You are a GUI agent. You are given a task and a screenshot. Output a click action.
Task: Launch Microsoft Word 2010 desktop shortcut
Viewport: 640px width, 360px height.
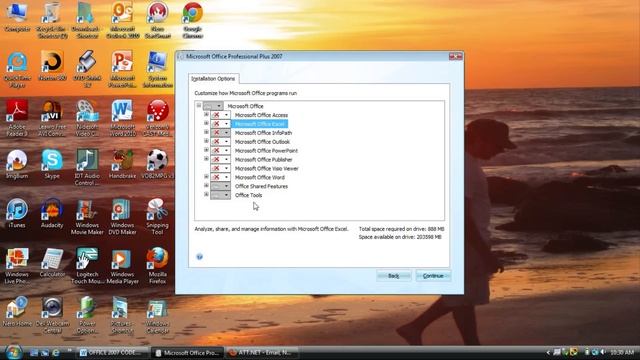click(x=122, y=118)
